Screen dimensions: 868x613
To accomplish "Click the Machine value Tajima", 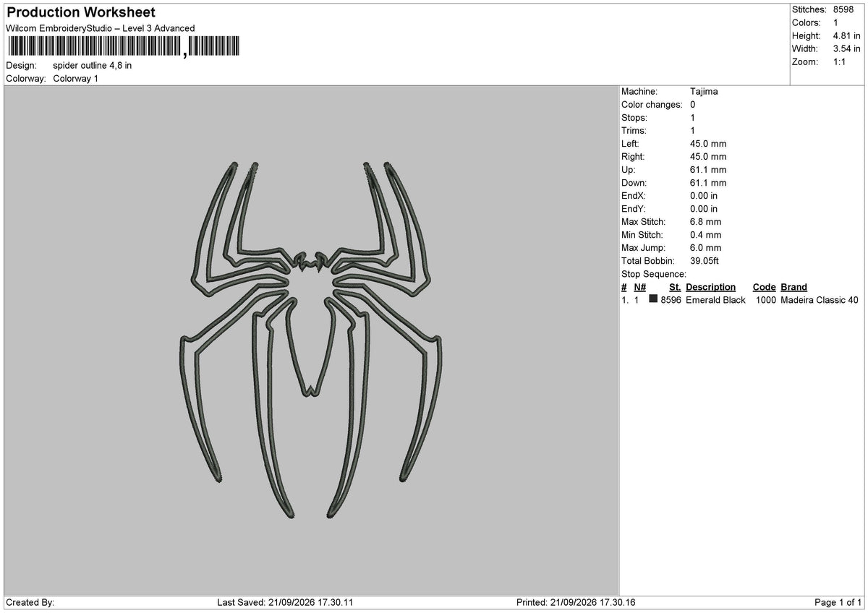I will point(704,92).
